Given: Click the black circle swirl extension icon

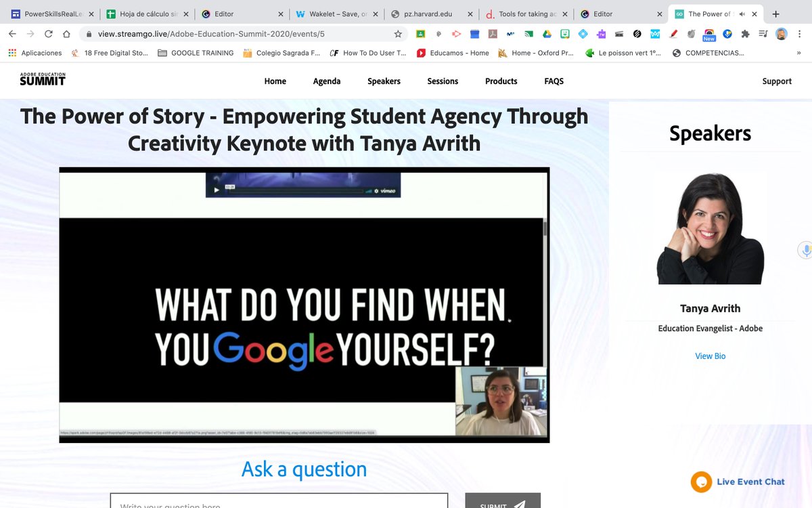Looking at the screenshot, I should [x=637, y=34].
